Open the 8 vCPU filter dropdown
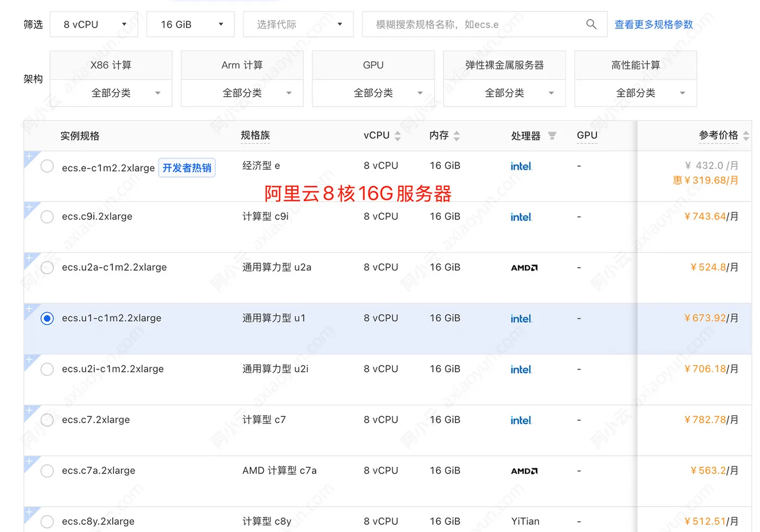This screenshot has width=760, height=532. (94, 24)
